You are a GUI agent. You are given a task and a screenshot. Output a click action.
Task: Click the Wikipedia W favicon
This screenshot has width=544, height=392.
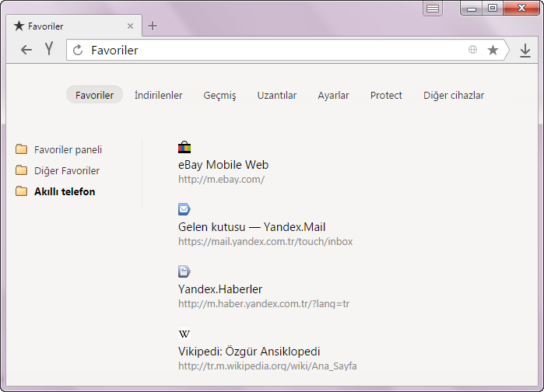(184, 334)
